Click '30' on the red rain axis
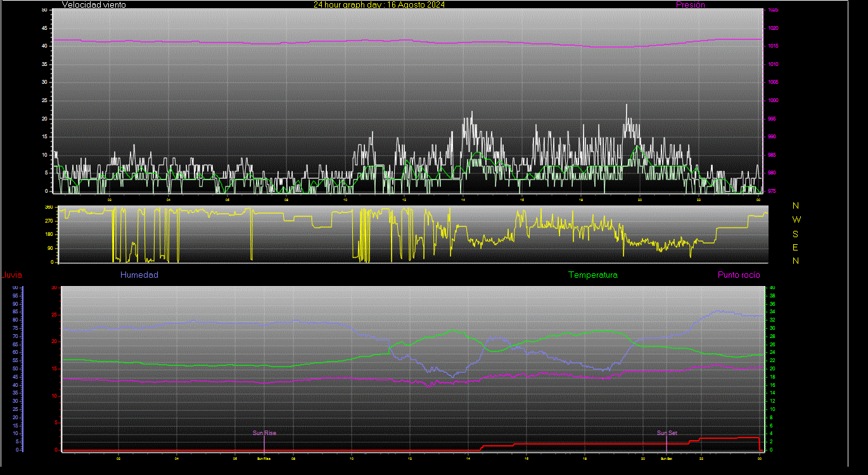Viewport: 868px width, 475px height. 54,287
